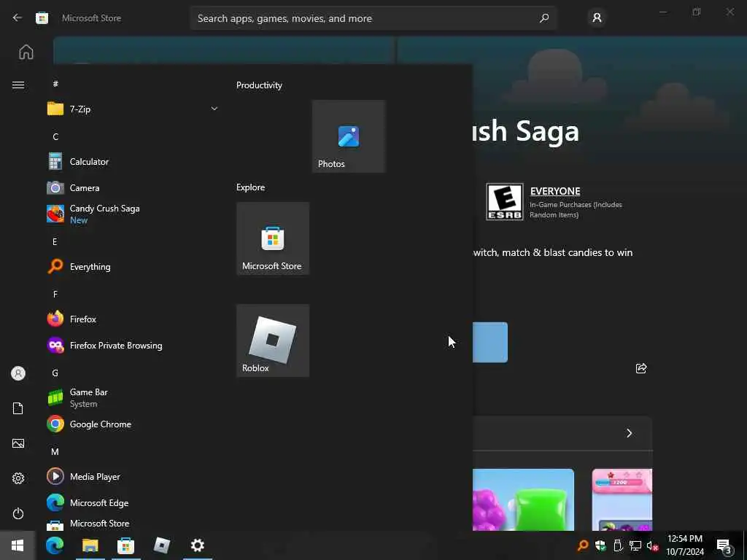The image size is (747, 560).
Task: Expand the Start menu hamburger button
Action: [x=18, y=85]
